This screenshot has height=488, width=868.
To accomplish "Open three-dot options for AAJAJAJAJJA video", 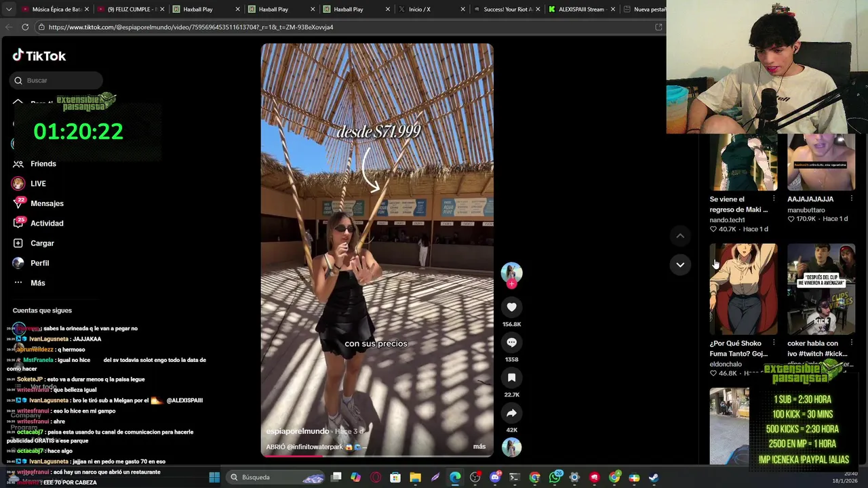I will (851, 199).
